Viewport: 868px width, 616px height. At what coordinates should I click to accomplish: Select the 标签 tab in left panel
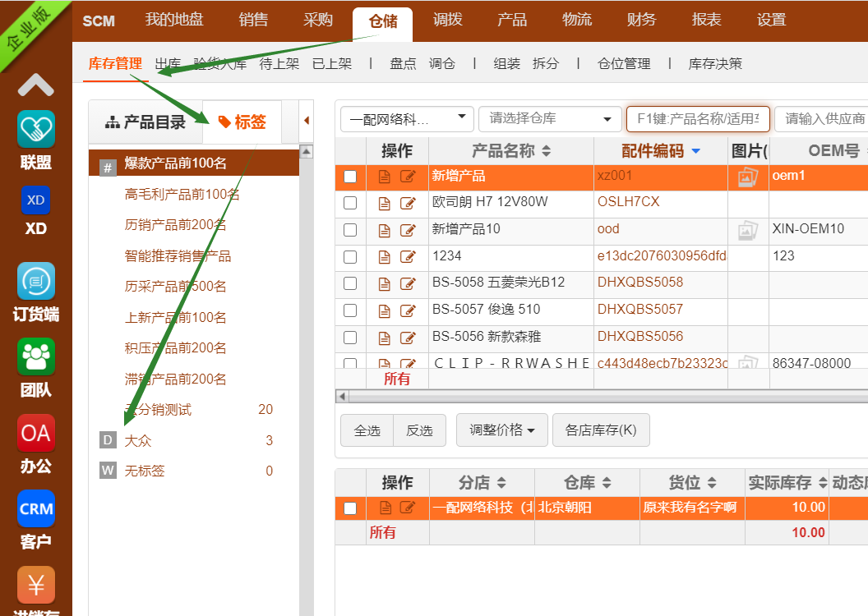click(x=242, y=122)
